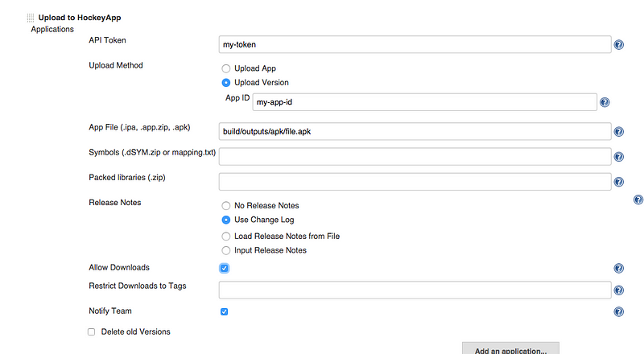Enable Delete old Versions checkbox

pyautogui.click(x=91, y=331)
